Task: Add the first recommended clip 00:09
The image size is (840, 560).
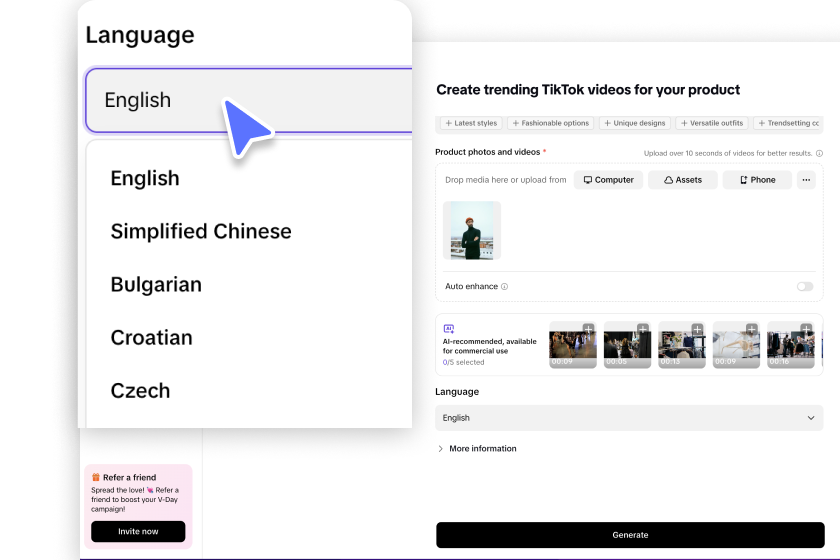Action: [x=588, y=329]
